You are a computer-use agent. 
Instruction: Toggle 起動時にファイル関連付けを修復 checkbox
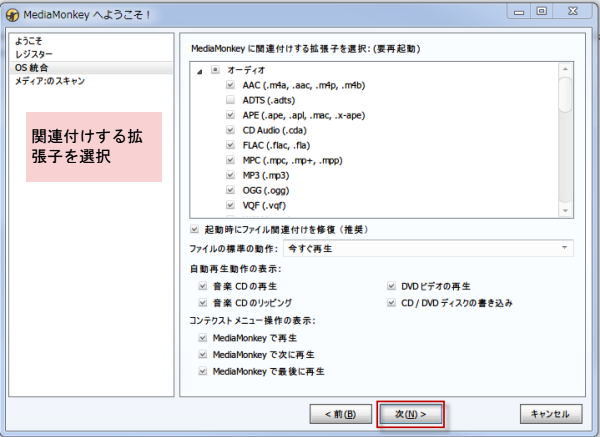click(x=194, y=230)
